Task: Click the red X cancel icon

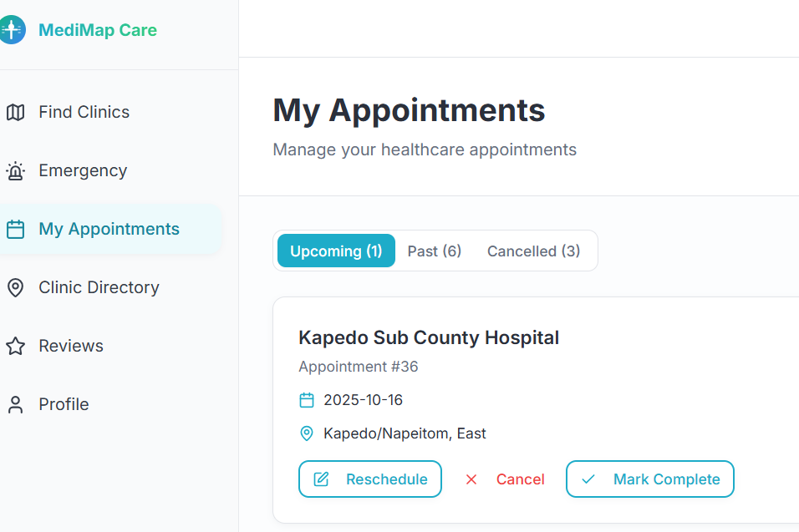Action: coord(471,479)
